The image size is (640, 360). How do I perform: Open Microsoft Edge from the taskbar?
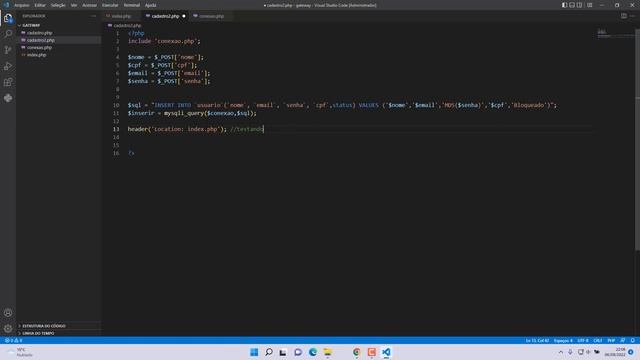(313, 352)
